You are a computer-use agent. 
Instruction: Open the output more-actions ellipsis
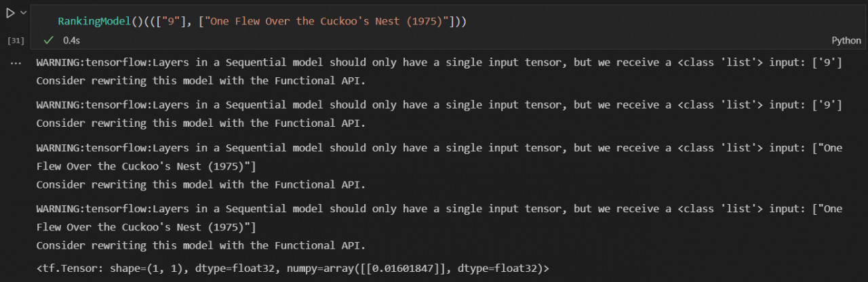(15, 62)
